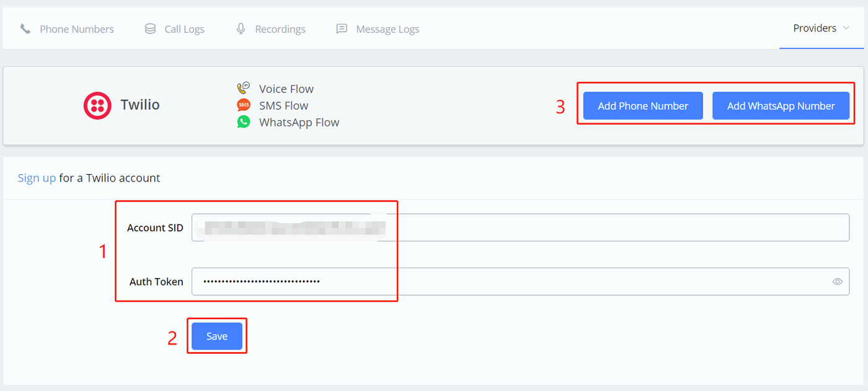Open the Message Logs tab
This screenshot has height=391, width=868.
387,29
